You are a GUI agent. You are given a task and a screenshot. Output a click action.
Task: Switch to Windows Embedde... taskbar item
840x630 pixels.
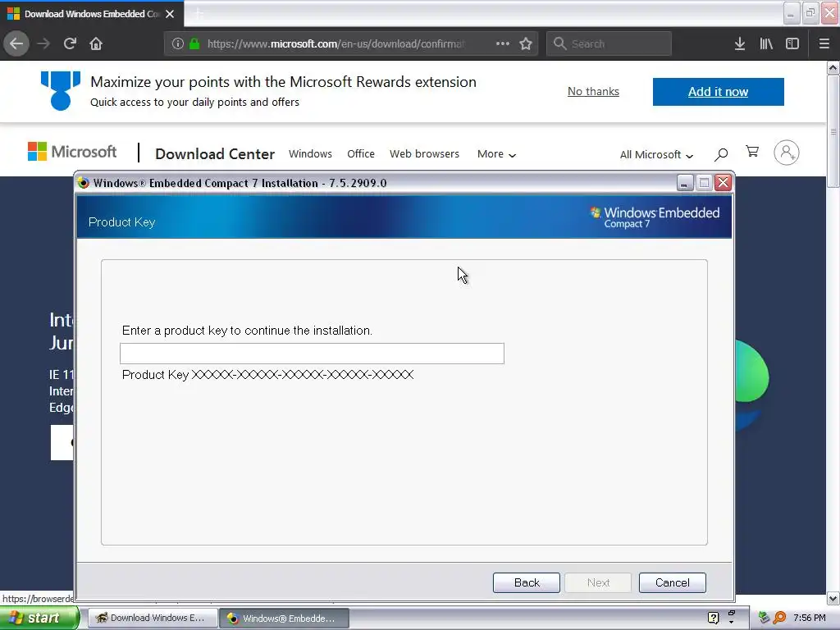pyautogui.click(x=284, y=619)
